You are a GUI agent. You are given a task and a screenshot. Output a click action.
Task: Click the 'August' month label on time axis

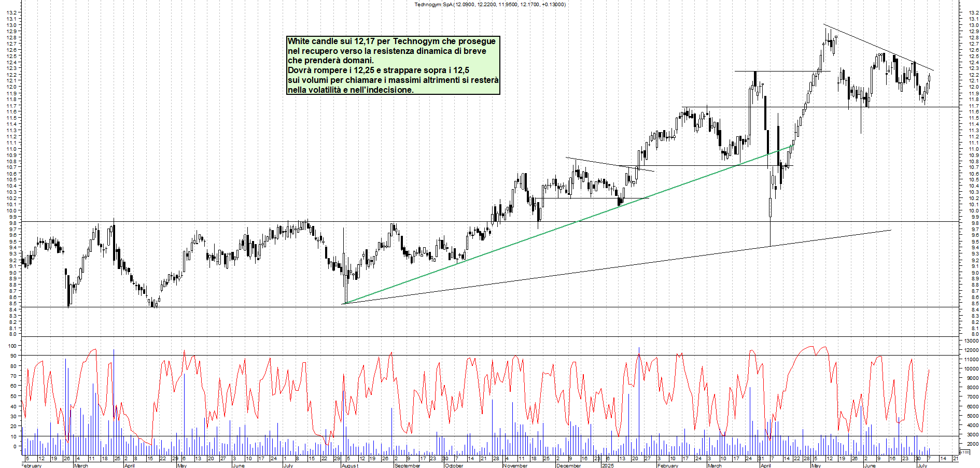click(350, 465)
